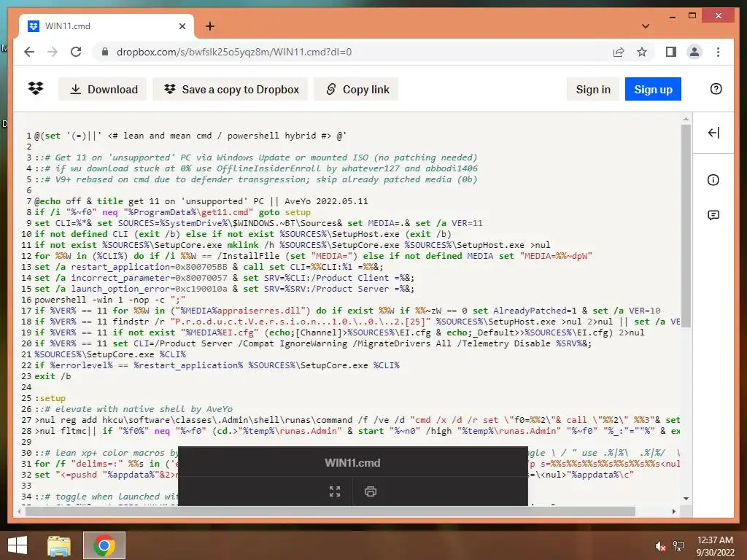Reload the Dropbox page

(76, 52)
